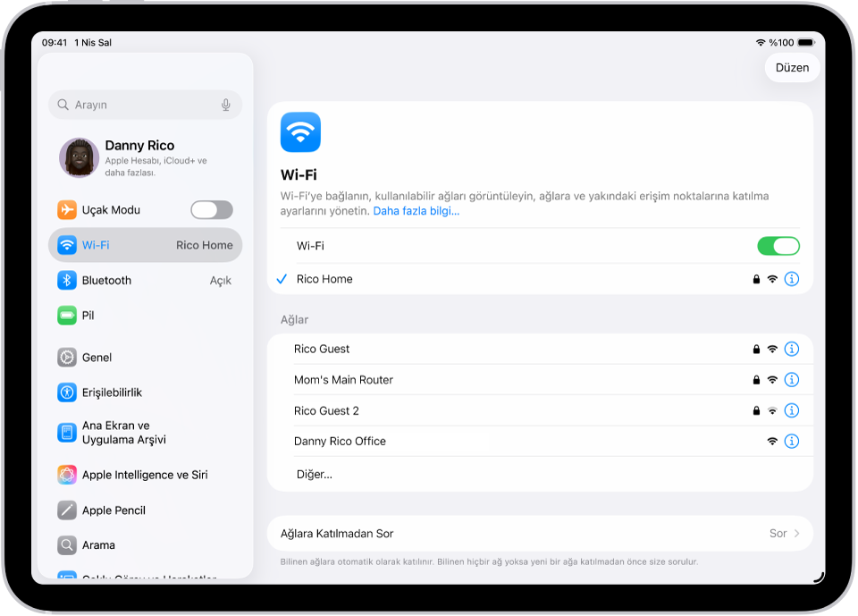
Task: Open info for the Rico Home network
Action: pos(792,279)
